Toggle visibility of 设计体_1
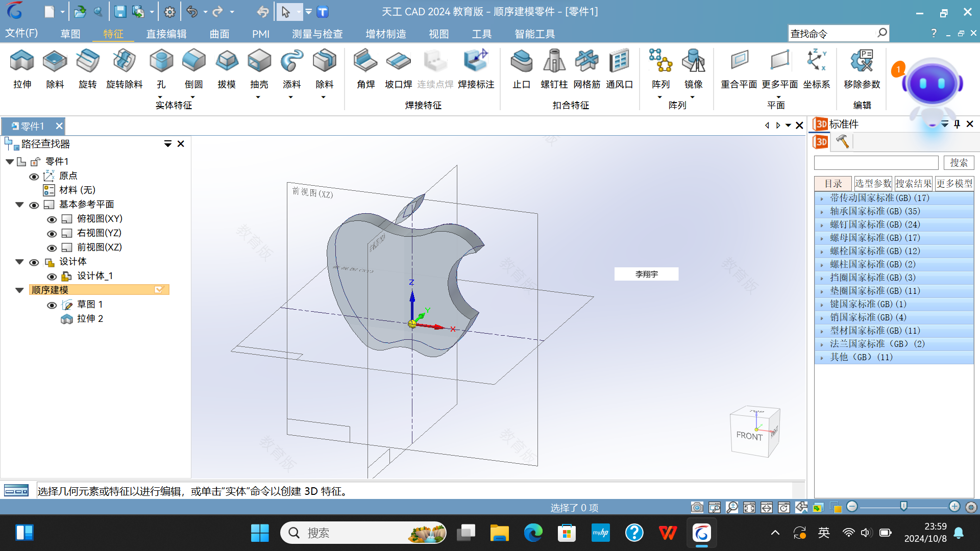980x551 pixels. pos(52,277)
